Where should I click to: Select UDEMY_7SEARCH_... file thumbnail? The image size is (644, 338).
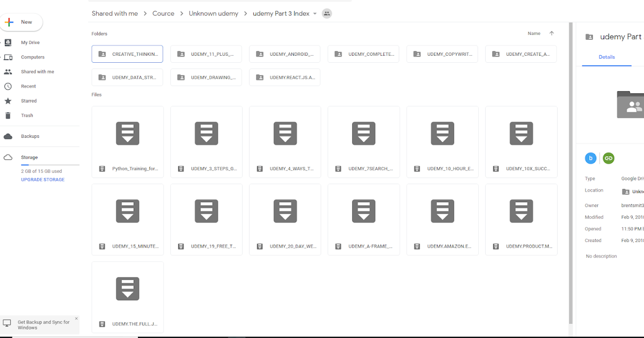click(x=364, y=142)
